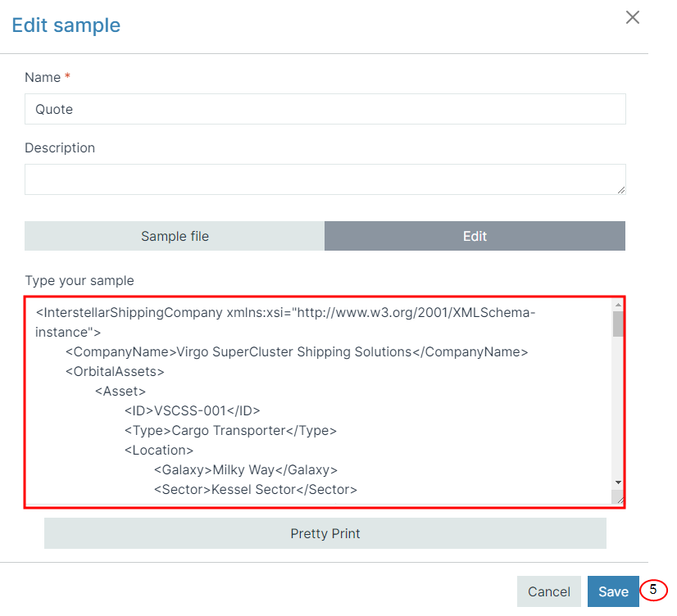Save the sample changes

[x=613, y=591]
